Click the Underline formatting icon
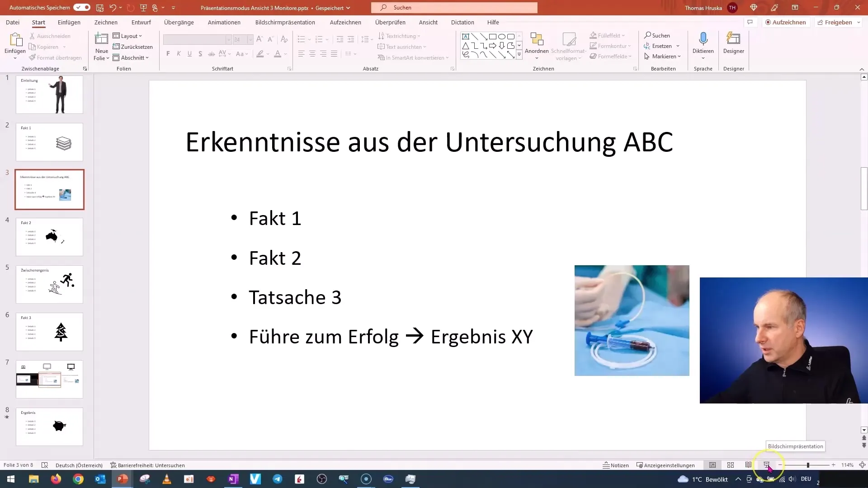The height and width of the screenshot is (488, 868). 189,54
